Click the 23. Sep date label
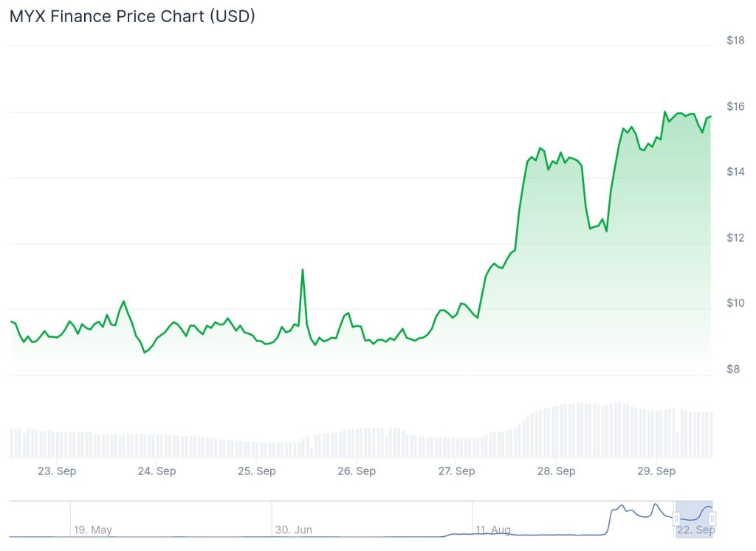756x551 pixels. [56, 471]
